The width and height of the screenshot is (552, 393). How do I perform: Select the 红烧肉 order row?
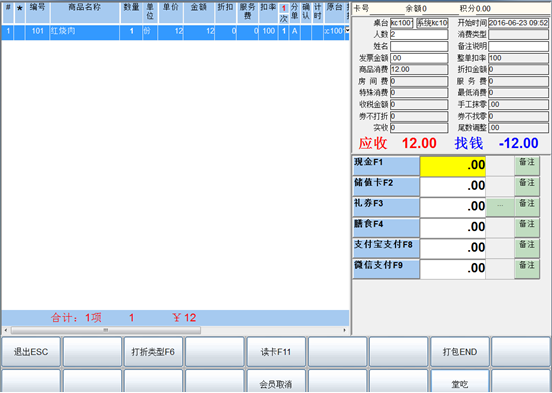[x=175, y=31]
